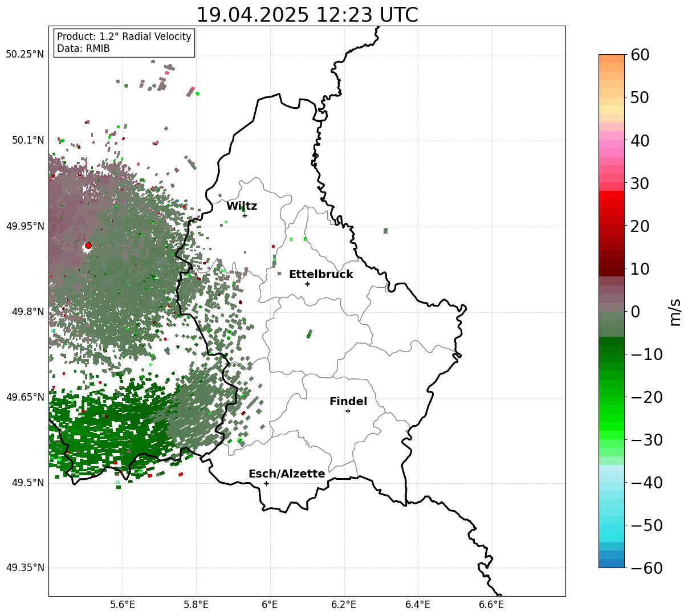Click the Product: 1.2° Radial Velocity text
Viewport: 688px width, 616px height.
coord(124,36)
